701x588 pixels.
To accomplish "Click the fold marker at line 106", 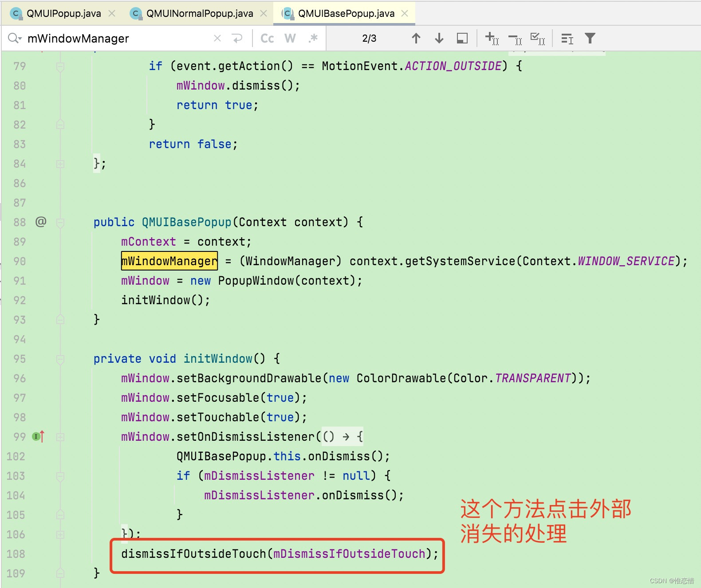I will [x=60, y=534].
